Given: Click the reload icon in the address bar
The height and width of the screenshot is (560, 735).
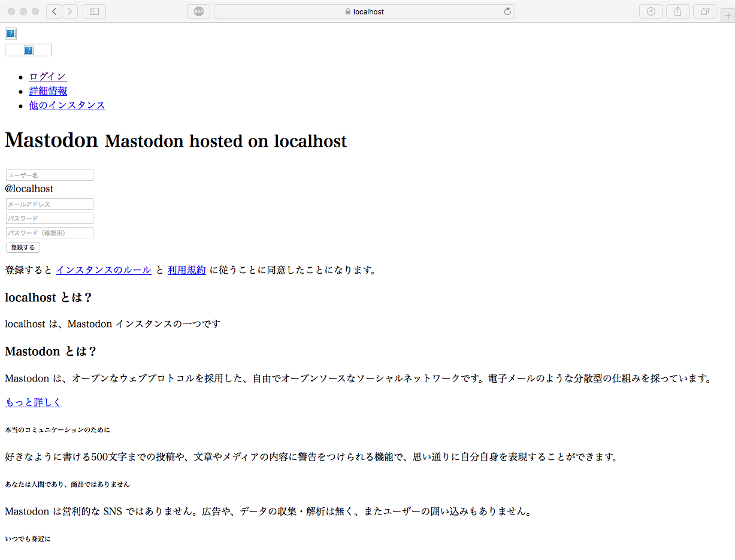Looking at the screenshot, I should click(x=507, y=11).
